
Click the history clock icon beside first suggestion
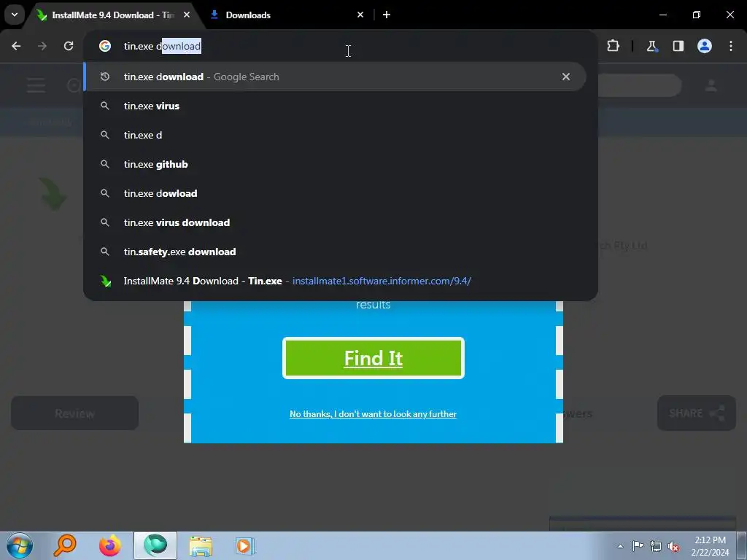105,77
